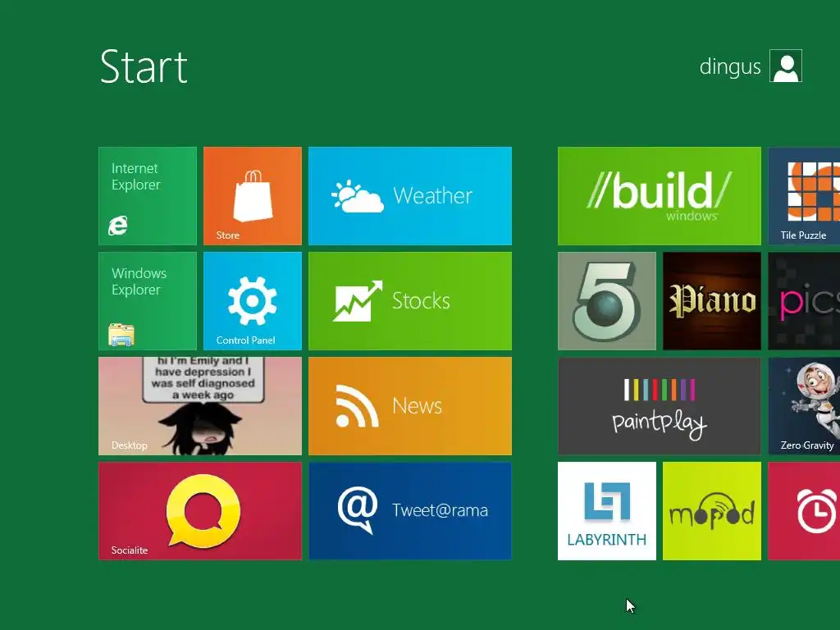This screenshot has height=630, width=840.
Task: Open the mopod tile
Action: (711, 511)
